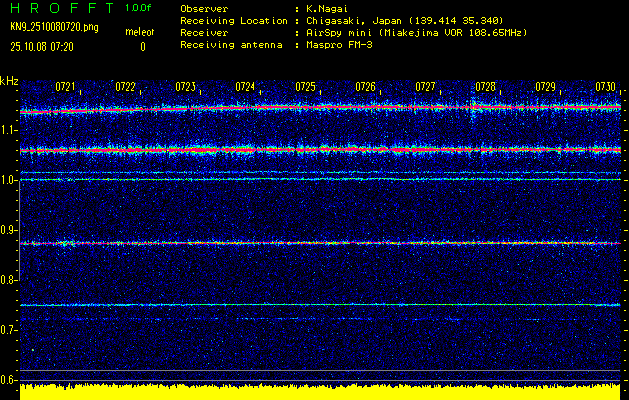Image resolution: width=629 pixels, height=400 pixels.
Task: Click the kHz axis unit label
Action: pyautogui.click(x=10, y=80)
